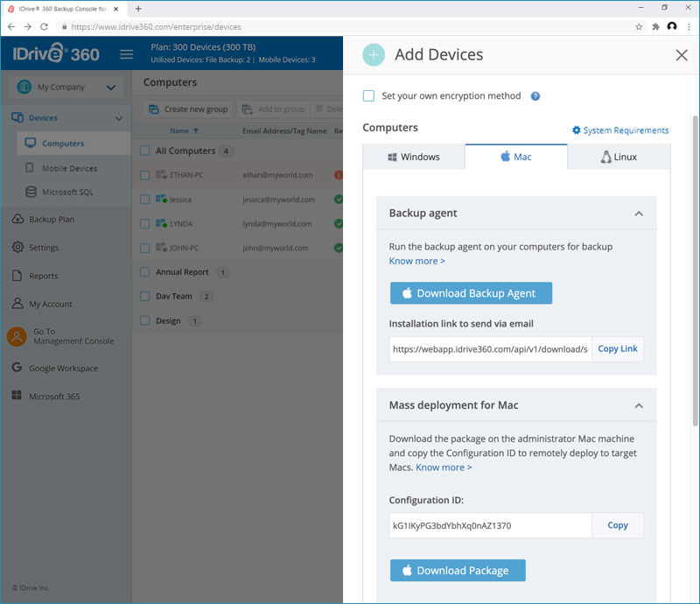Image resolution: width=700 pixels, height=604 pixels.
Task: Click the browser address bar
Action: pyautogui.click(x=348, y=27)
